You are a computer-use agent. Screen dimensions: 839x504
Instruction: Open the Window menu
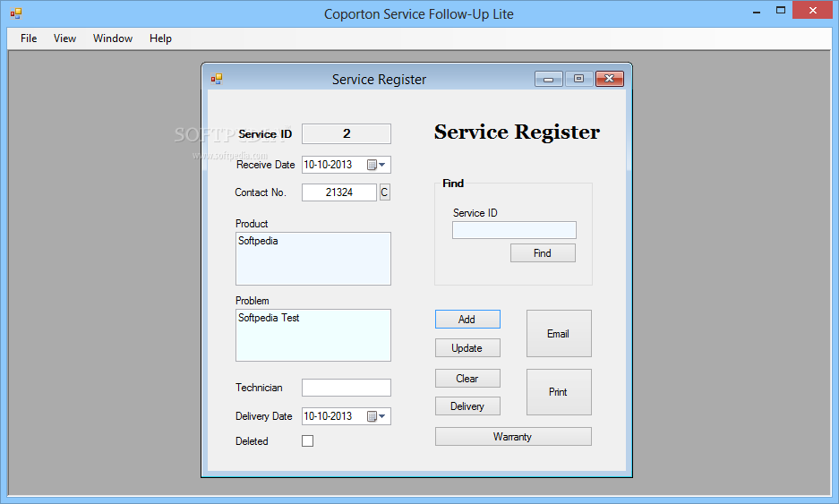(112, 38)
